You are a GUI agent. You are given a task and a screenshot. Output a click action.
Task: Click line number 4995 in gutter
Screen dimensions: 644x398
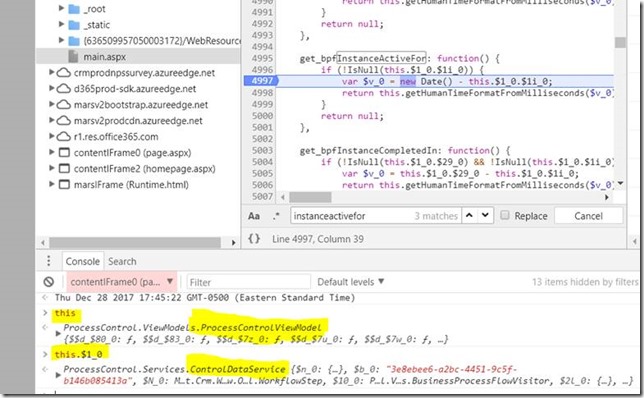[262, 58]
